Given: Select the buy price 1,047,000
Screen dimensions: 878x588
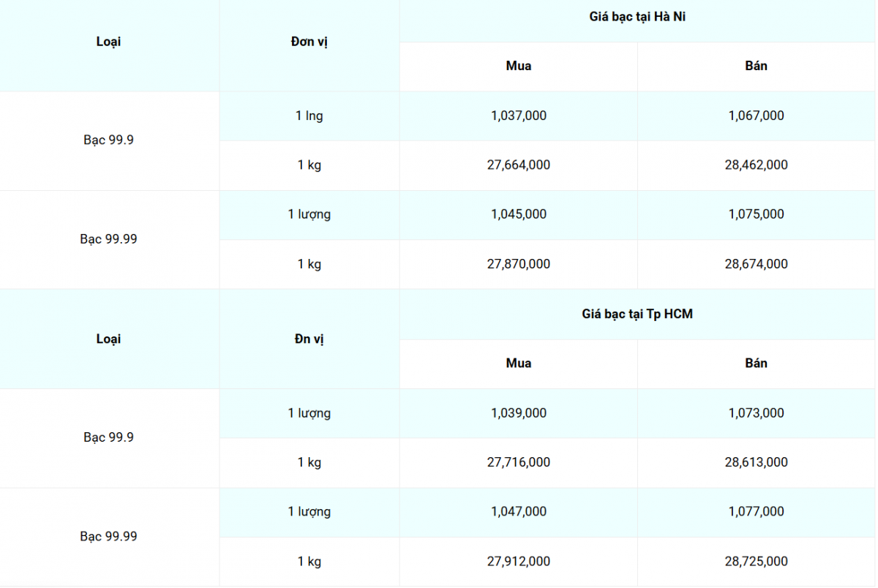Looking at the screenshot, I should tap(519, 512).
